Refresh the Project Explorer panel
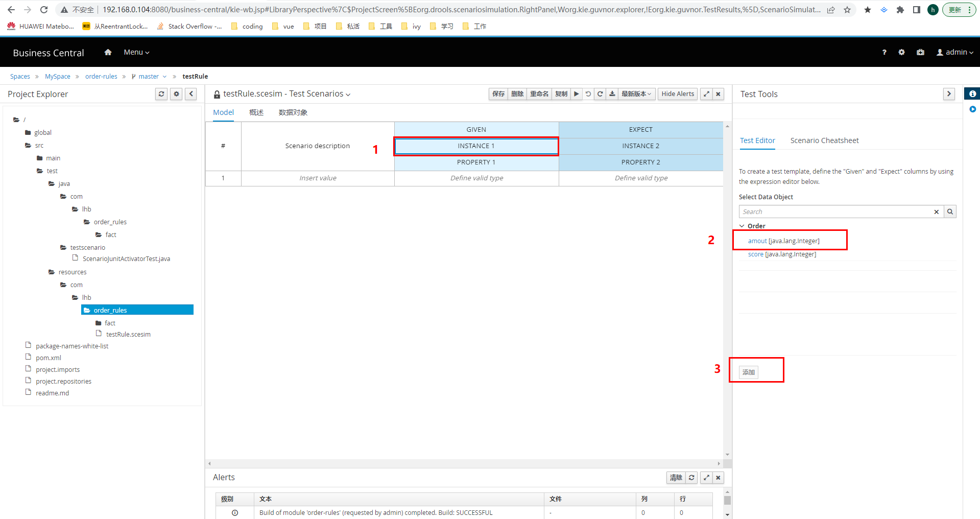Image resolution: width=980 pixels, height=519 pixels. point(161,94)
